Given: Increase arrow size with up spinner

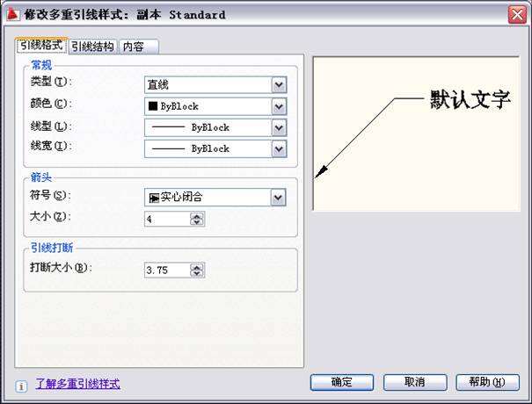Looking at the screenshot, I should [197, 215].
